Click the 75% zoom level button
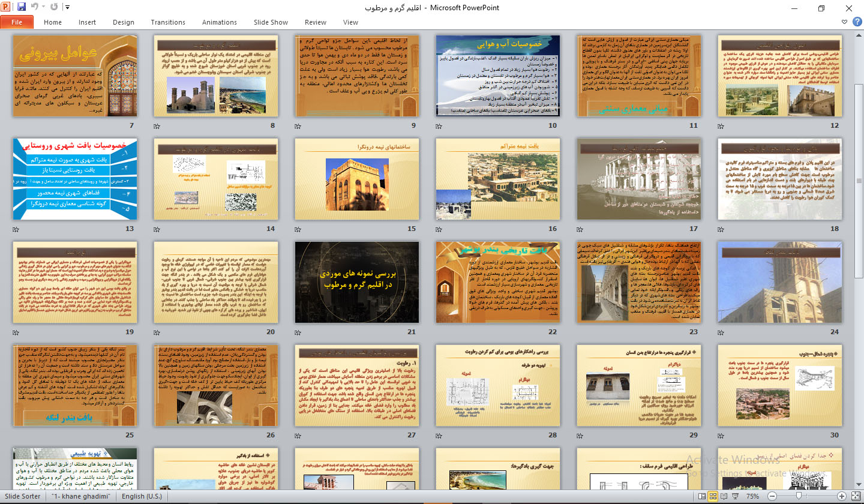 (752, 496)
